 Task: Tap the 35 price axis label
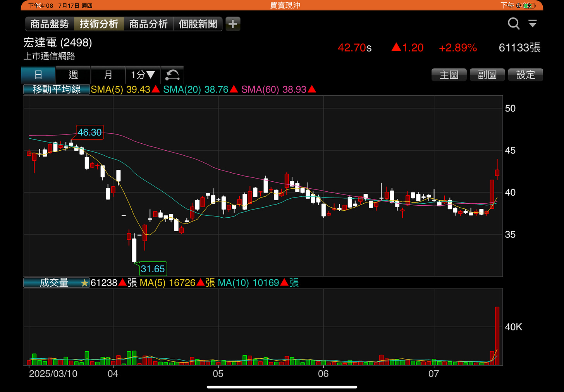pyautogui.click(x=510, y=234)
